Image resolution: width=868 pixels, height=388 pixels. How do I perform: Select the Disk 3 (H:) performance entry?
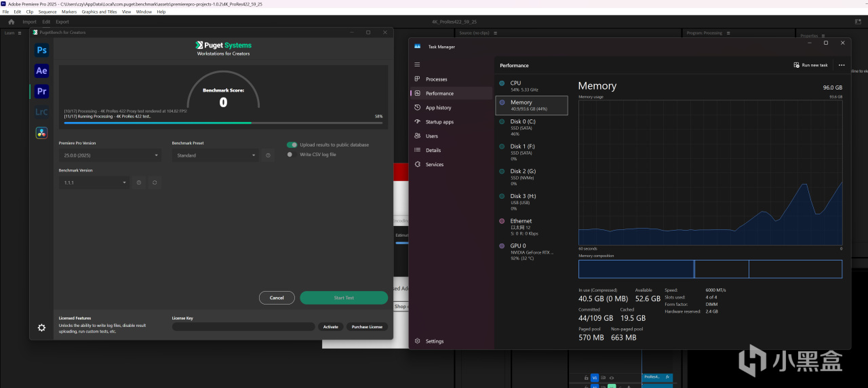coord(532,202)
